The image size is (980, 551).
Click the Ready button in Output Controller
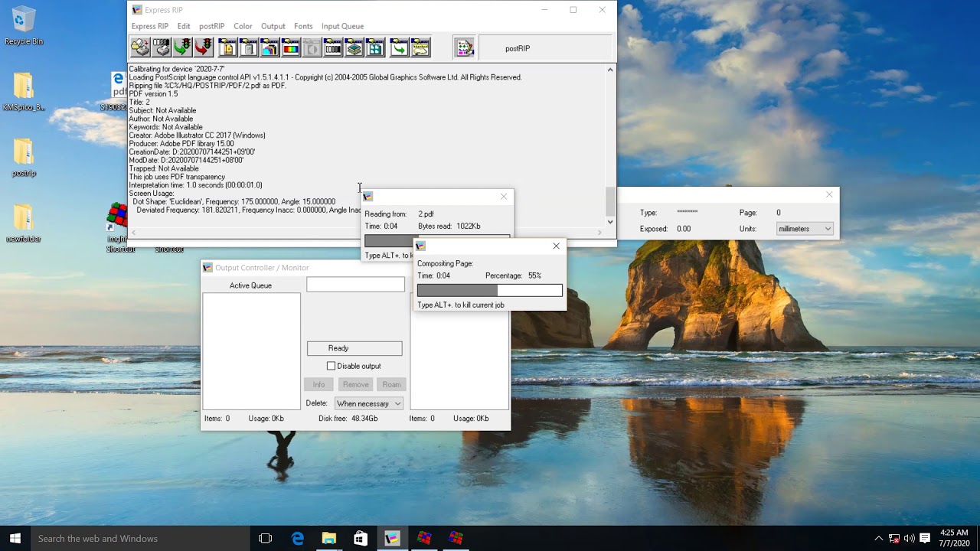click(354, 348)
